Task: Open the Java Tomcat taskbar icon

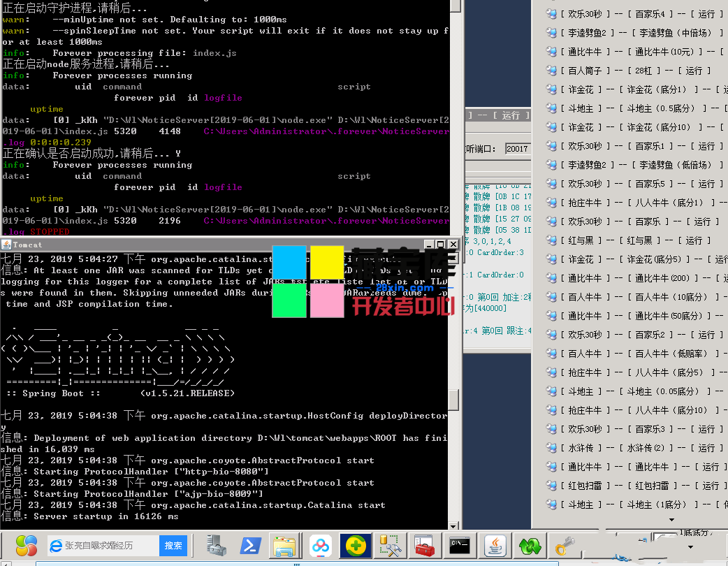Action: click(495, 545)
